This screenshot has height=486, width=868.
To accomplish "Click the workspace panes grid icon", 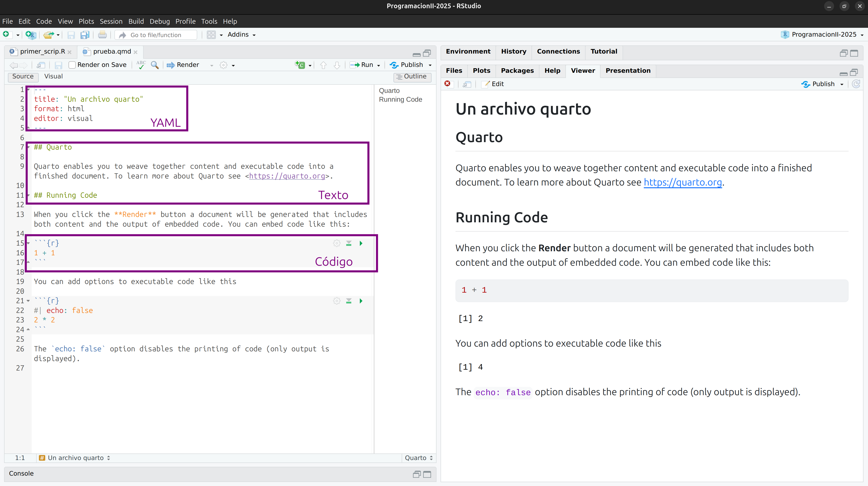I will pyautogui.click(x=211, y=35).
